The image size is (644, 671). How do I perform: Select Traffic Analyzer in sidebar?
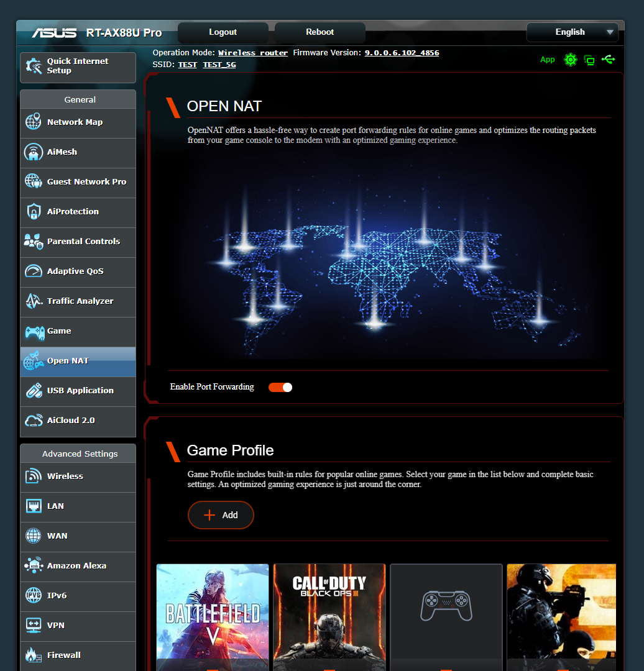pyautogui.click(x=78, y=302)
